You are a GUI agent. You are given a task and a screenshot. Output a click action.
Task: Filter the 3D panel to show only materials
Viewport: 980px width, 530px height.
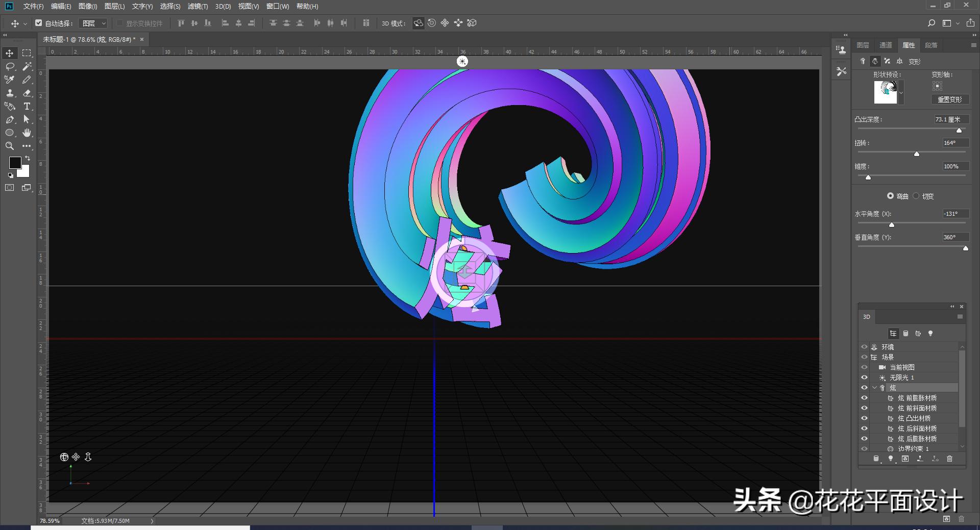click(918, 334)
